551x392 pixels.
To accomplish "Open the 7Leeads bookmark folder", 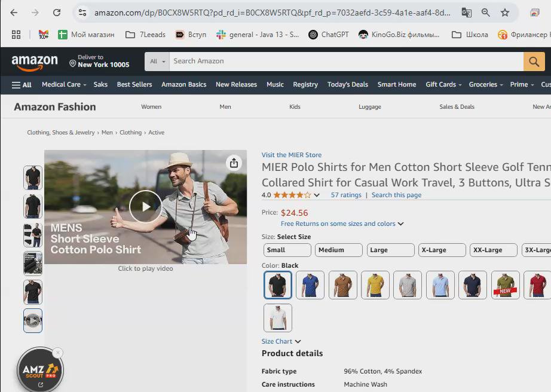I will [145, 35].
